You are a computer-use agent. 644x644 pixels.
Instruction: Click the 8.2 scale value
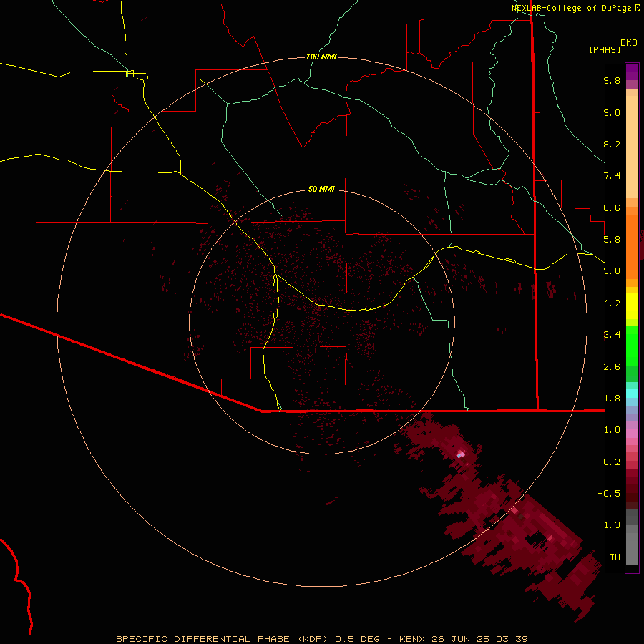(x=612, y=144)
